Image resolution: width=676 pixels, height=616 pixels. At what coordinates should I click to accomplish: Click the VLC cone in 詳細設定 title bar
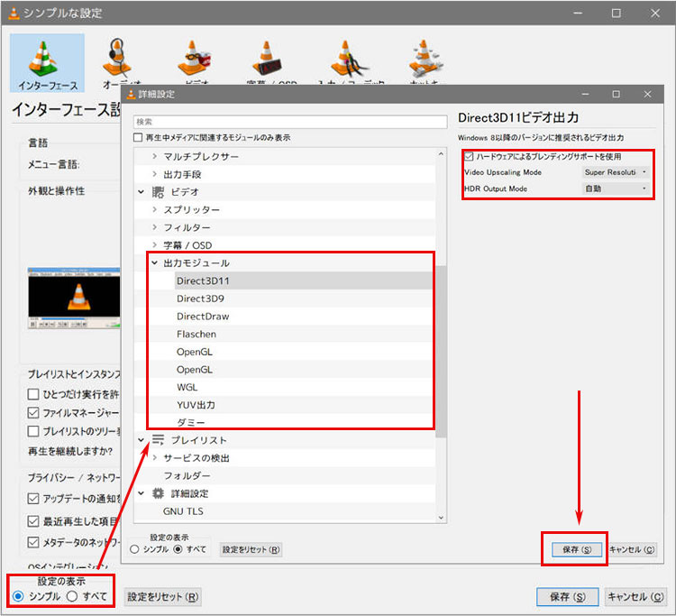(131, 94)
